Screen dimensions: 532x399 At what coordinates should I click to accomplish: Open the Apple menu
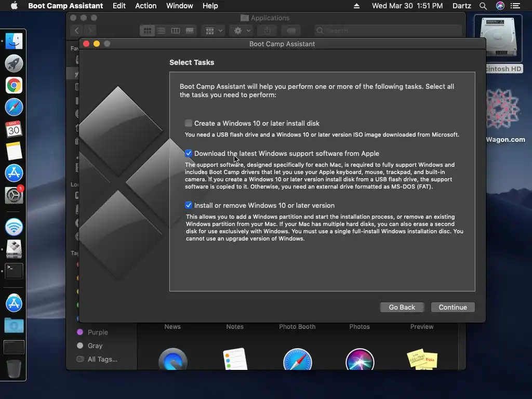tap(14, 6)
